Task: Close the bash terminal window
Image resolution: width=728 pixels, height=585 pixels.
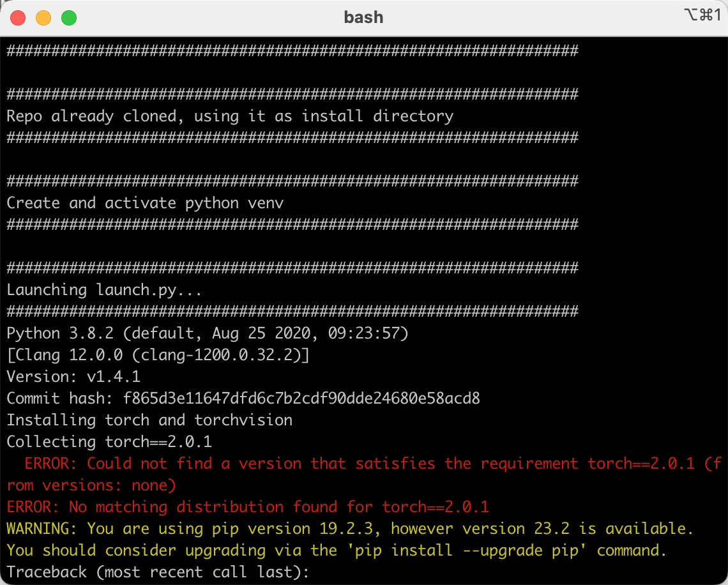Action: 18,18
